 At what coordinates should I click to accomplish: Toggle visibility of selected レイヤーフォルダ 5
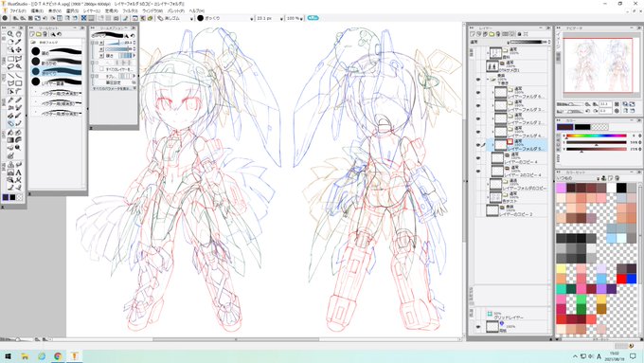(478, 145)
